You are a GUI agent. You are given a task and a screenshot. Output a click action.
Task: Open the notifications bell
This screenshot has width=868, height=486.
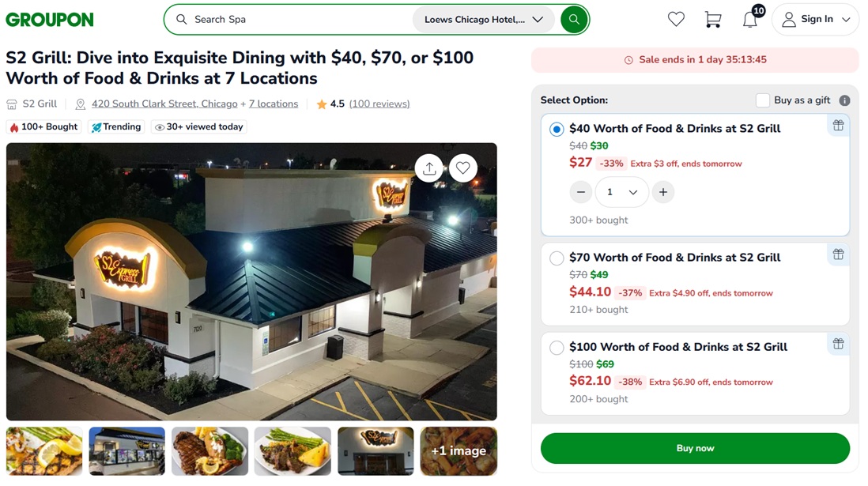750,20
